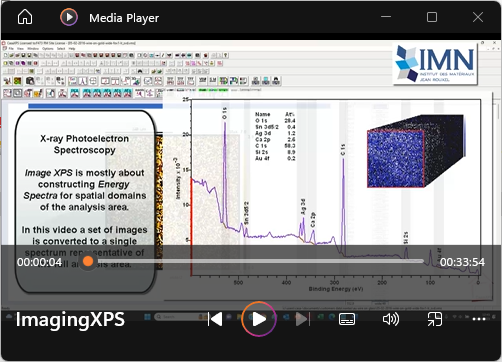Toggle the 00:33:54 duration display
Image resolution: width=502 pixels, height=362 pixels.
point(462,262)
